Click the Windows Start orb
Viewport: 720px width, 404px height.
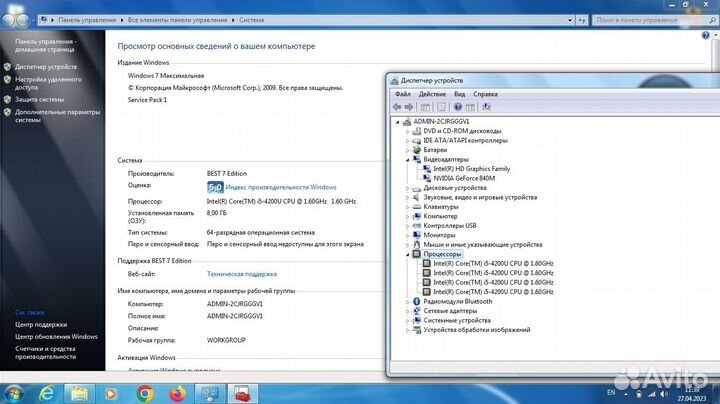[x=14, y=392]
